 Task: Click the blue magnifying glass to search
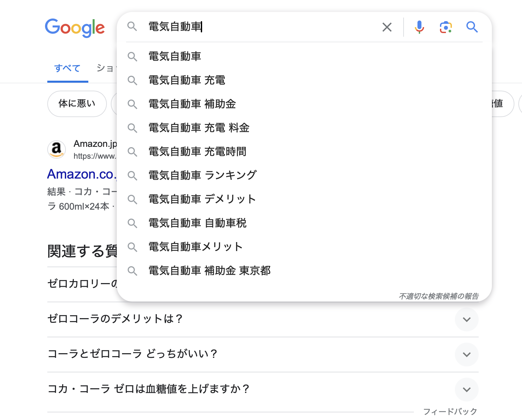coord(472,27)
